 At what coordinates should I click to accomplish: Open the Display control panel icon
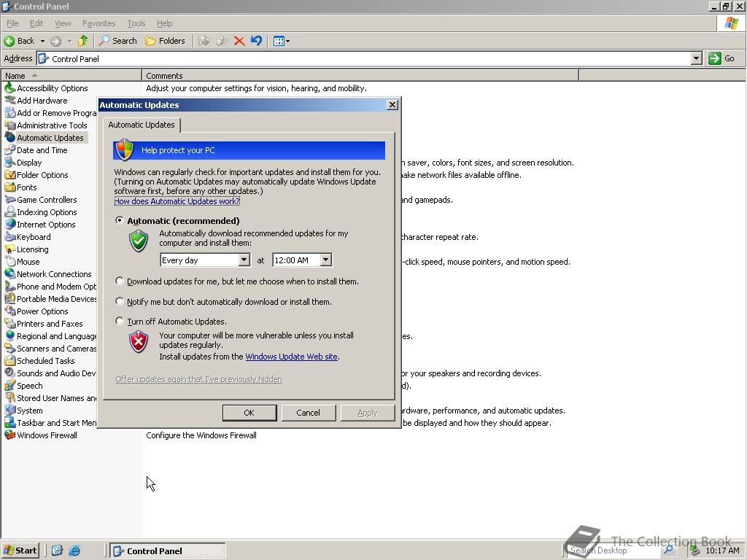pos(10,163)
